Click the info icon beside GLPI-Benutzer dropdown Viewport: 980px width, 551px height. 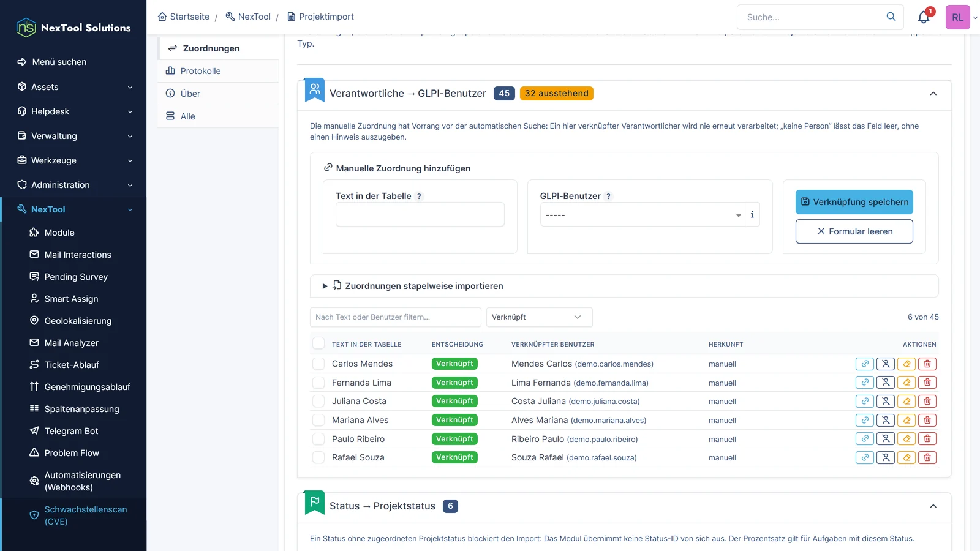752,215
